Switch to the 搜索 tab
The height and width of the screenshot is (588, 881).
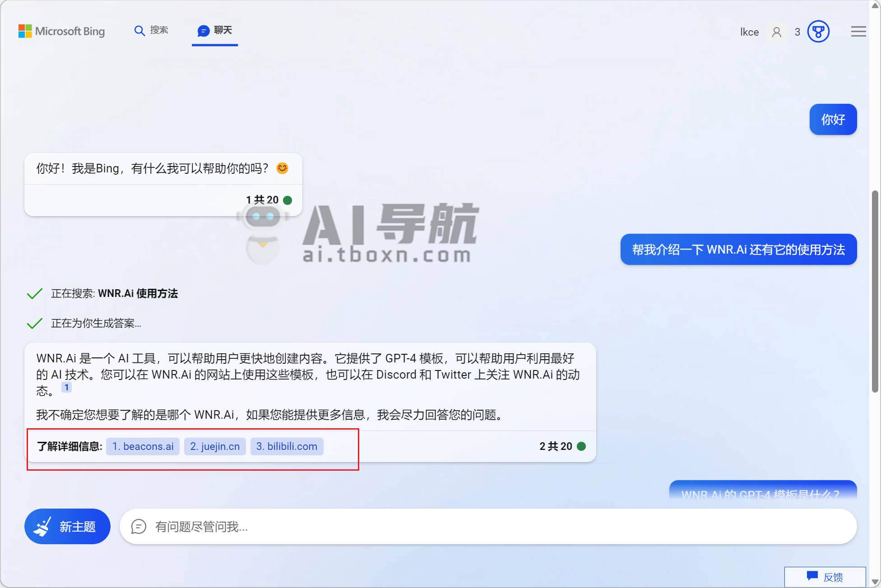click(x=159, y=30)
